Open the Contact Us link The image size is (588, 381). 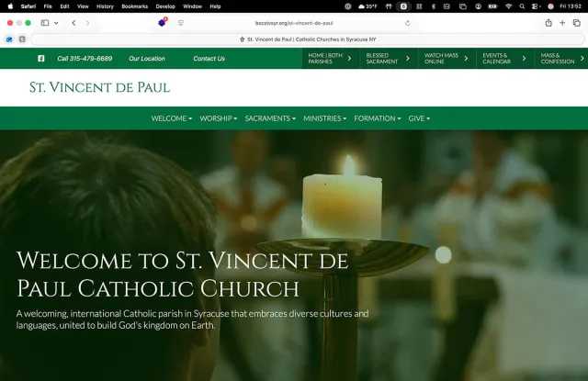click(209, 59)
